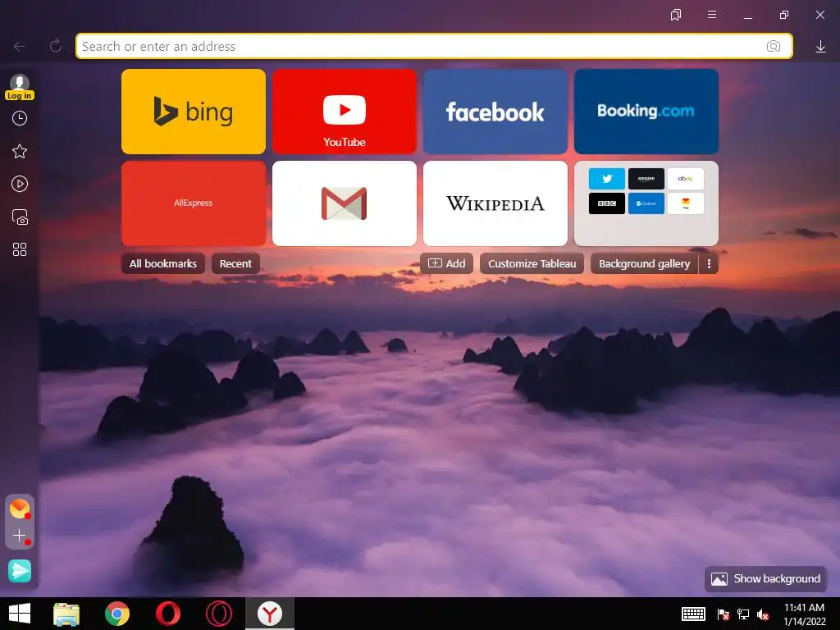Open History clock icon in sidebar
Image resolution: width=840 pixels, height=630 pixels.
(x=20, y=118)
